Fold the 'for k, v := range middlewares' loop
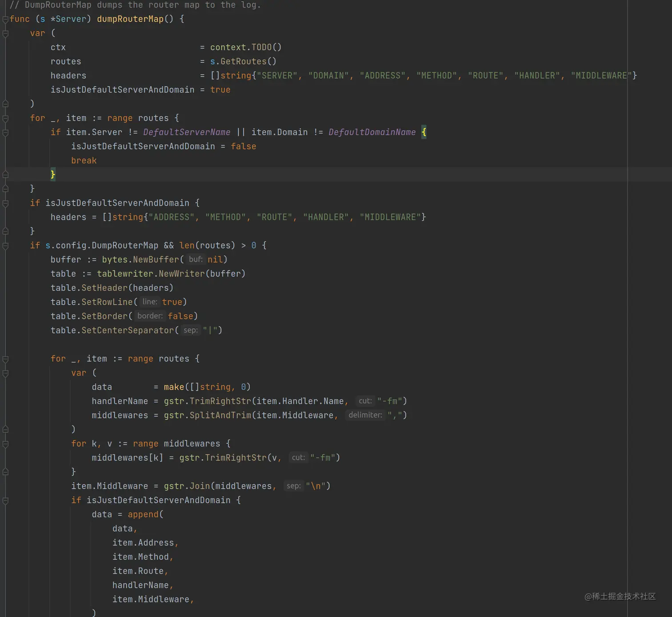The width and height of the screenshot is (672, 617). tap(5, 444)
